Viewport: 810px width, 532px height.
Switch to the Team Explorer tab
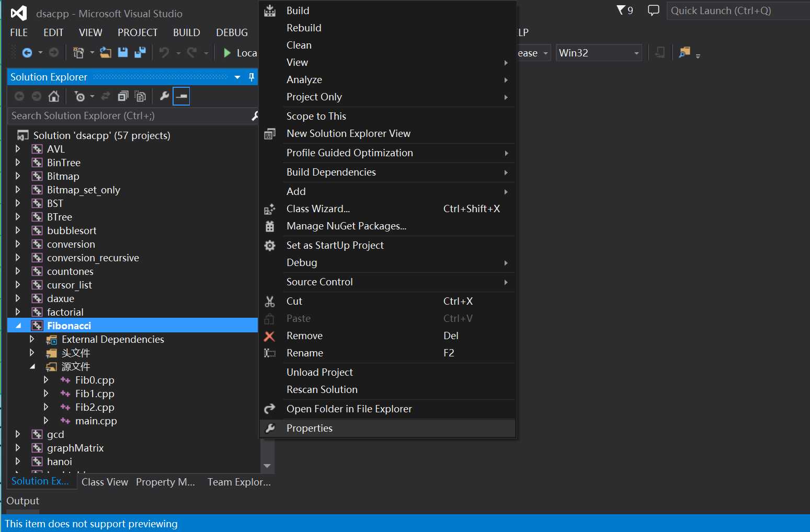pyautogui.click(x=239, y=482)
